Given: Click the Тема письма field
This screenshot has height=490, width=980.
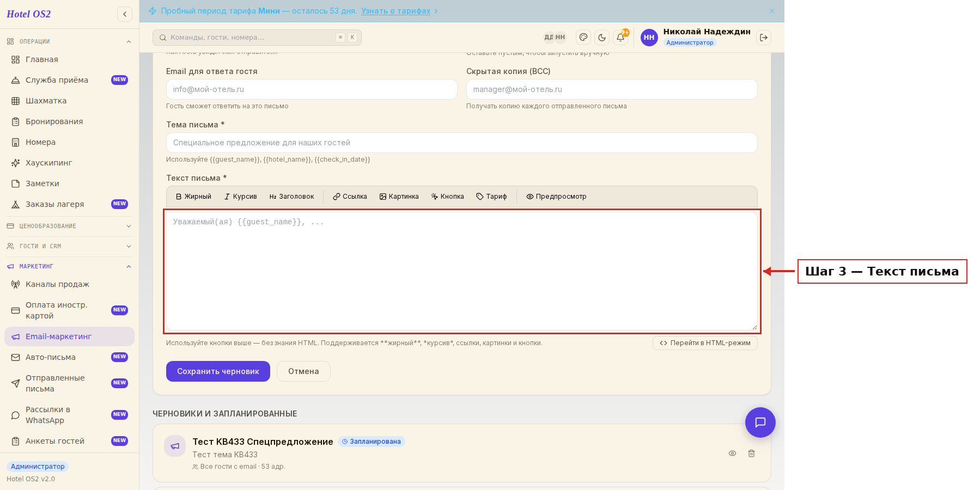Looking at the screenshot, I should (x=462, y=143).
